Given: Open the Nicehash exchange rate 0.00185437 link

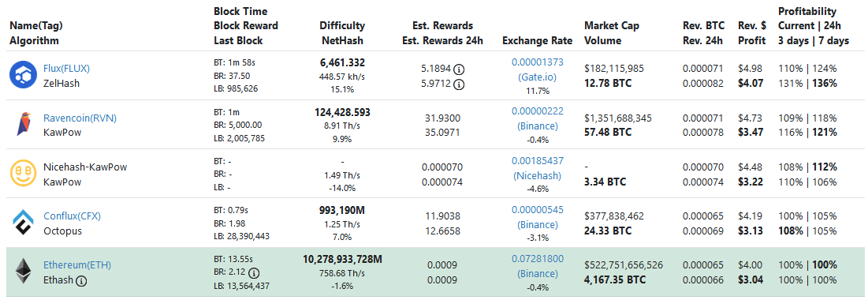Looking at the screenshot, I should click(x=538, y=167).
